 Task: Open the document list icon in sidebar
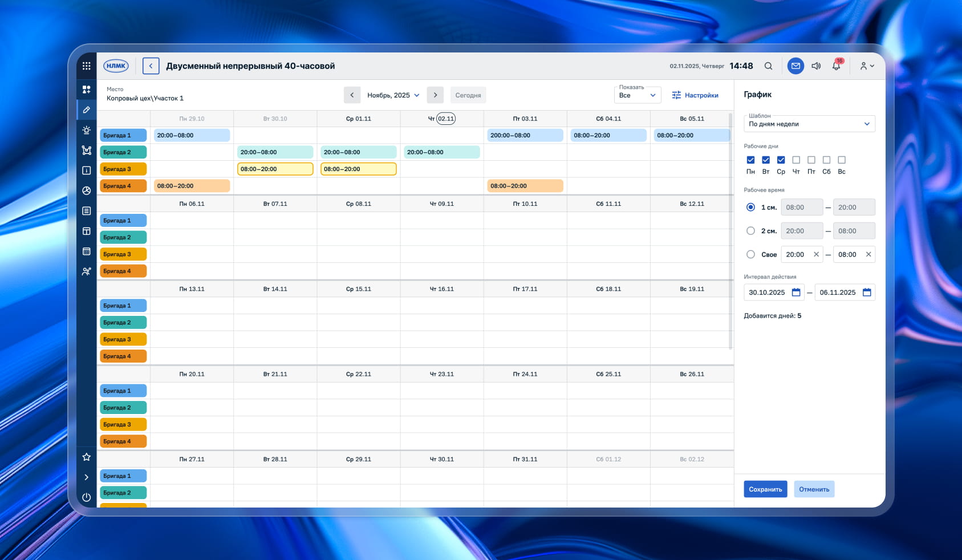click(87, 211)
